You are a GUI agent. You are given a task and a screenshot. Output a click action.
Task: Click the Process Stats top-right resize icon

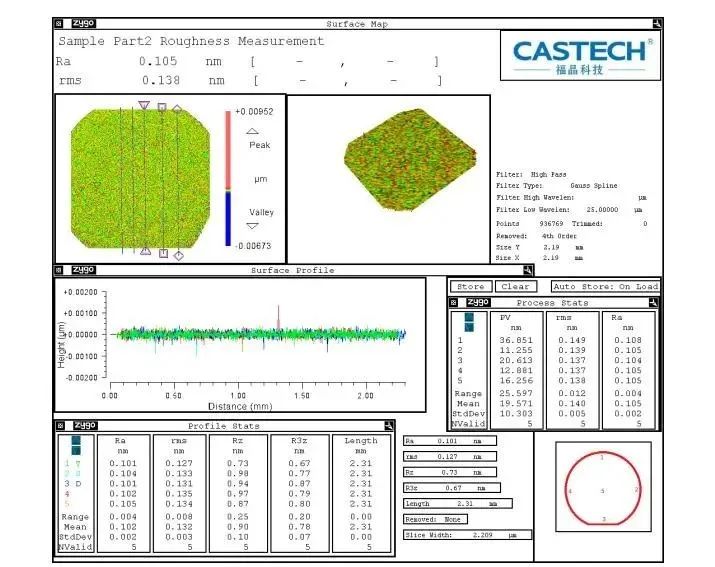click(x=654, y=302)
